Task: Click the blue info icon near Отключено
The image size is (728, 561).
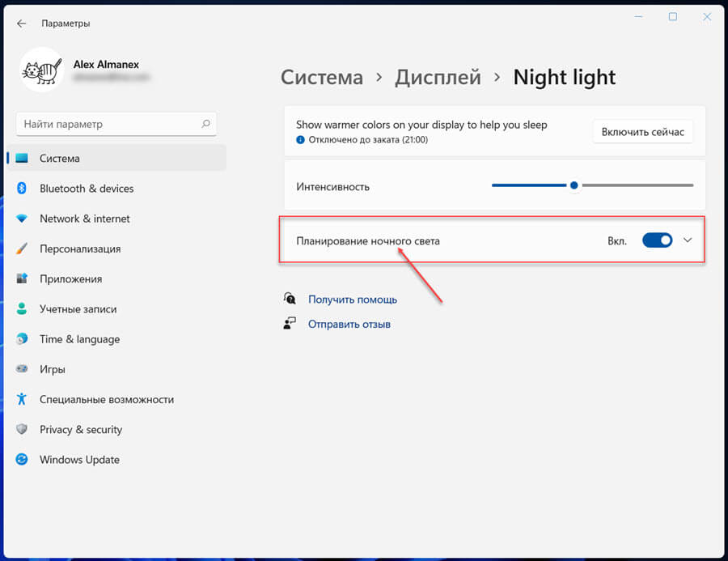Action: tap(300, 139)
